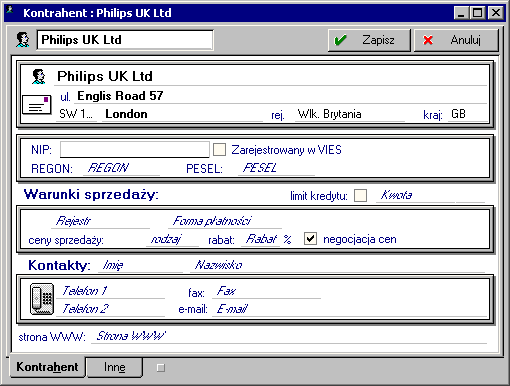Screen dimensions: 510x386
Task: Cancel changes with Anuluj button
Action: (x=456, y=40)
